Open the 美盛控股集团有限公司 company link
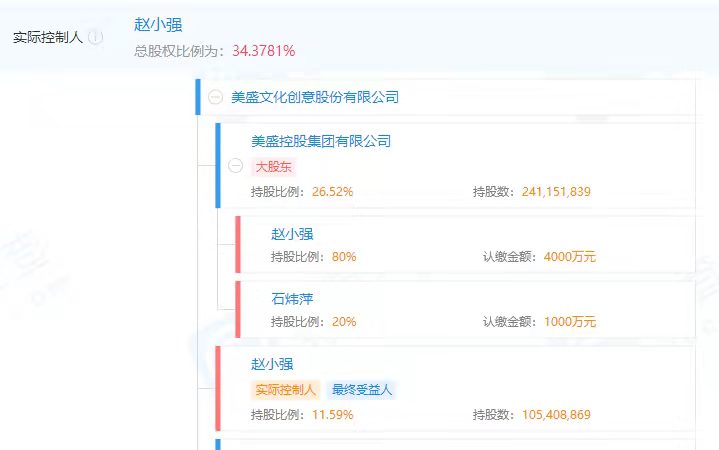The width and height of the screenshot is (719, 450). pos(320,141)
